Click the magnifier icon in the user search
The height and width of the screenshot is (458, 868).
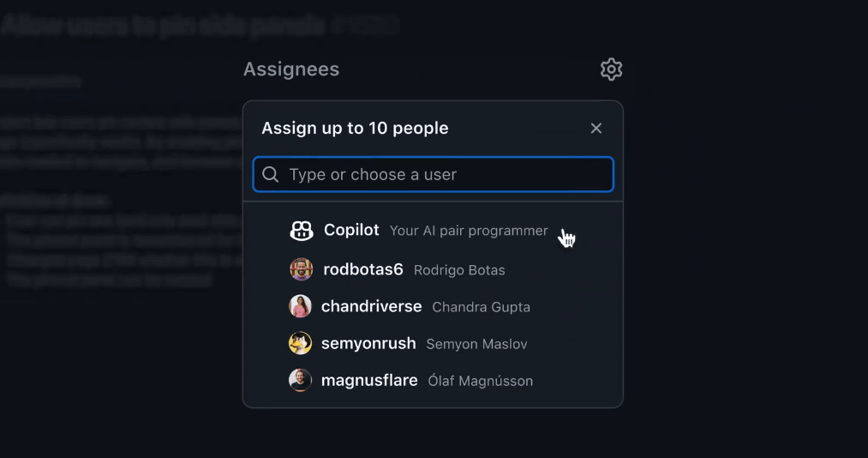point(271,175)
